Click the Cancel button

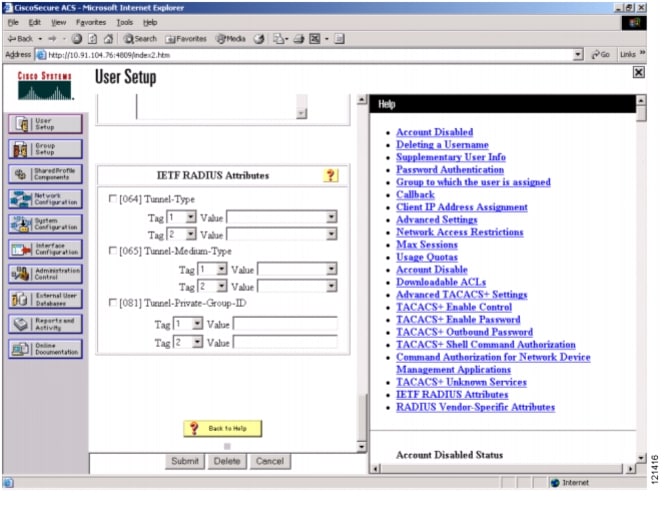pos(270,461)
